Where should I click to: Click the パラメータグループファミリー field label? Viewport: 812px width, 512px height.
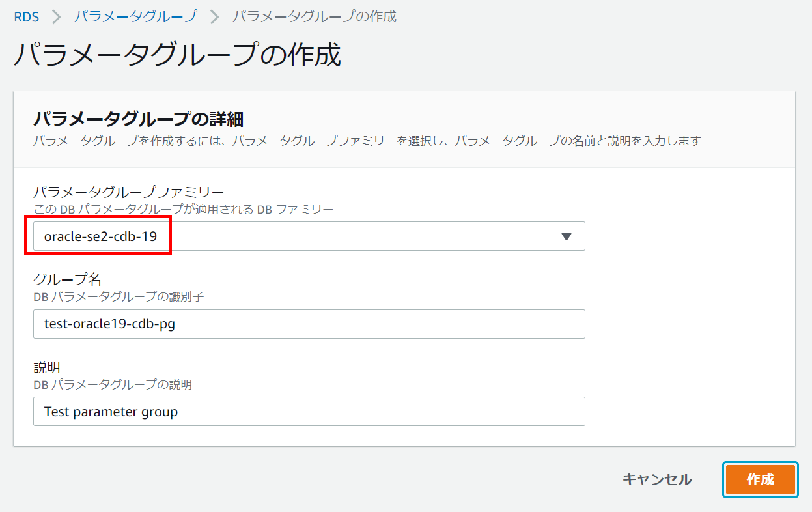[x=129, y=192]
